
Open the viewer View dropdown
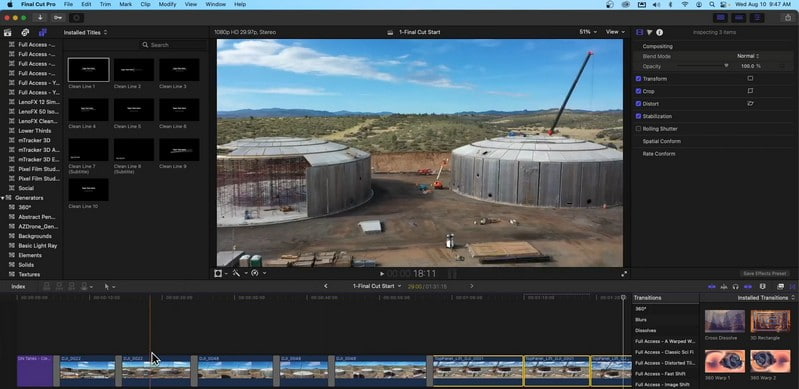coord(615,32)
